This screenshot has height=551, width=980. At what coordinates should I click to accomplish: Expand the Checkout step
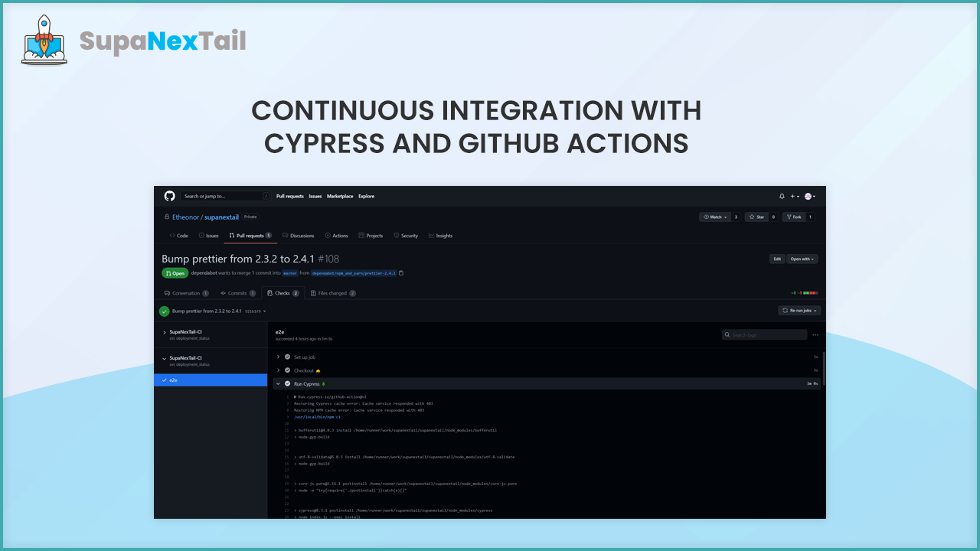point(547,370)
